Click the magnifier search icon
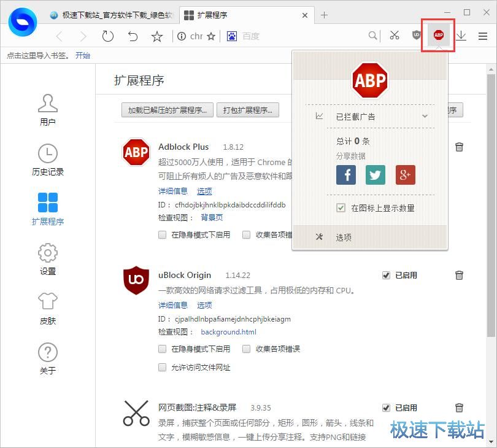This screenshot has width=497, height=448. pos(373,35)
